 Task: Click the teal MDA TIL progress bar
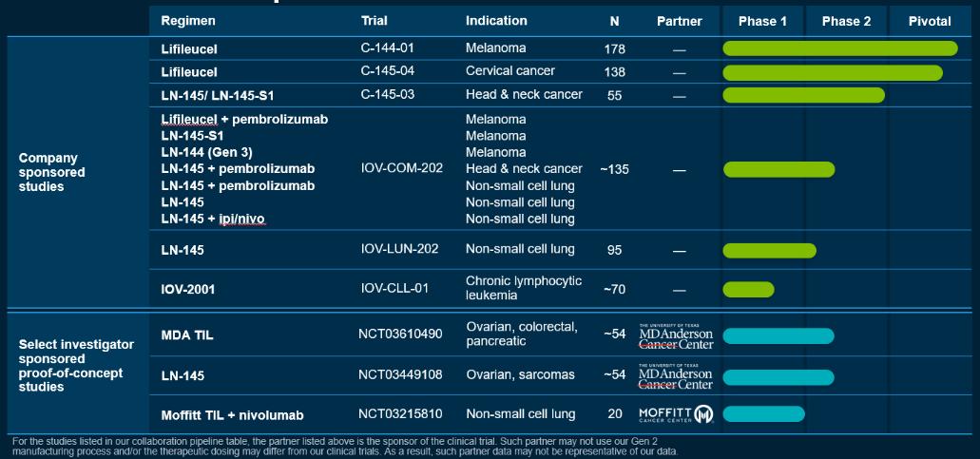coord(778,336)
